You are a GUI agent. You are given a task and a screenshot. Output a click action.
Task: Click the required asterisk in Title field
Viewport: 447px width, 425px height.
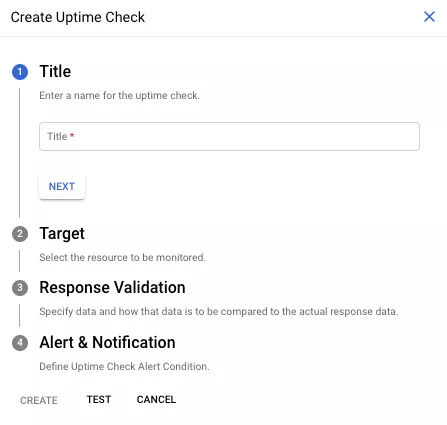click(72, 135)
